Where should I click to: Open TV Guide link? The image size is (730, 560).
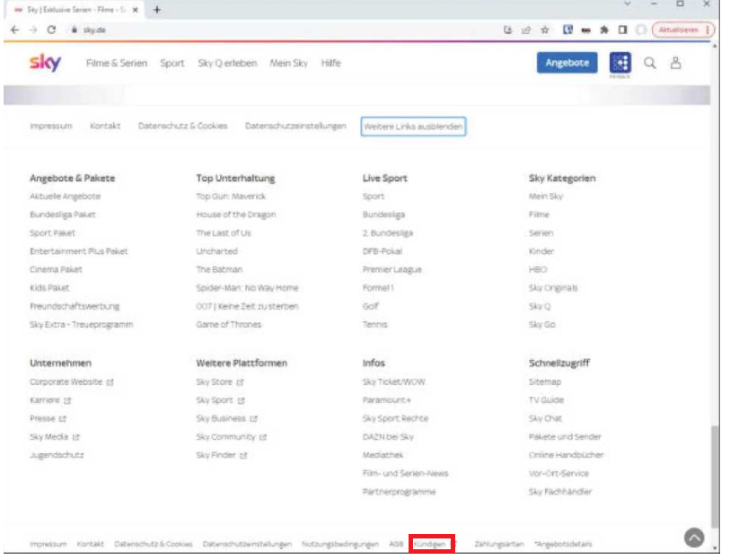click(x=546, y=400)
